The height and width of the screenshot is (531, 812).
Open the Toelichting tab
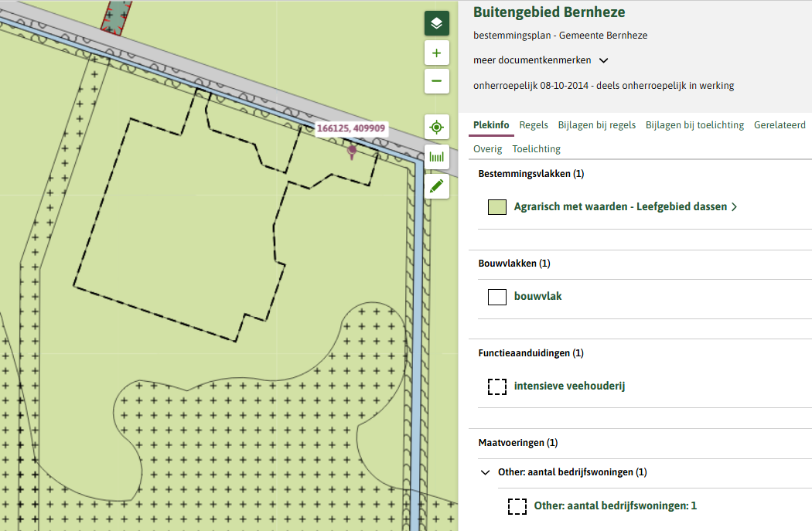tap(536, 149)
